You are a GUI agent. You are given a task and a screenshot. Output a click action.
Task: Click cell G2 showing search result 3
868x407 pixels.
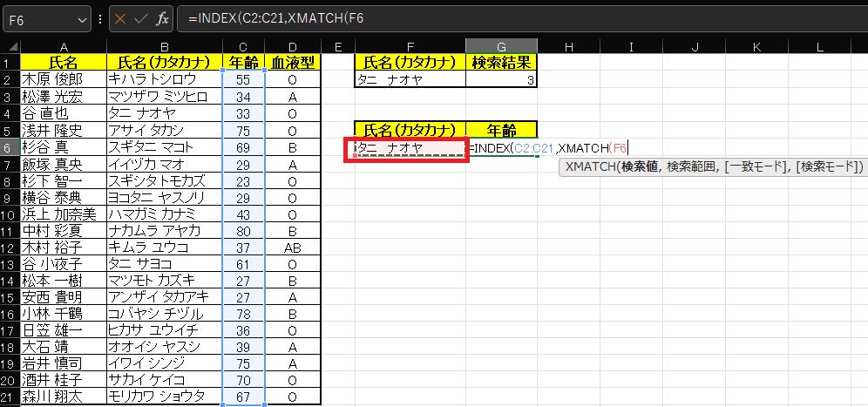[x=501, y=80]
